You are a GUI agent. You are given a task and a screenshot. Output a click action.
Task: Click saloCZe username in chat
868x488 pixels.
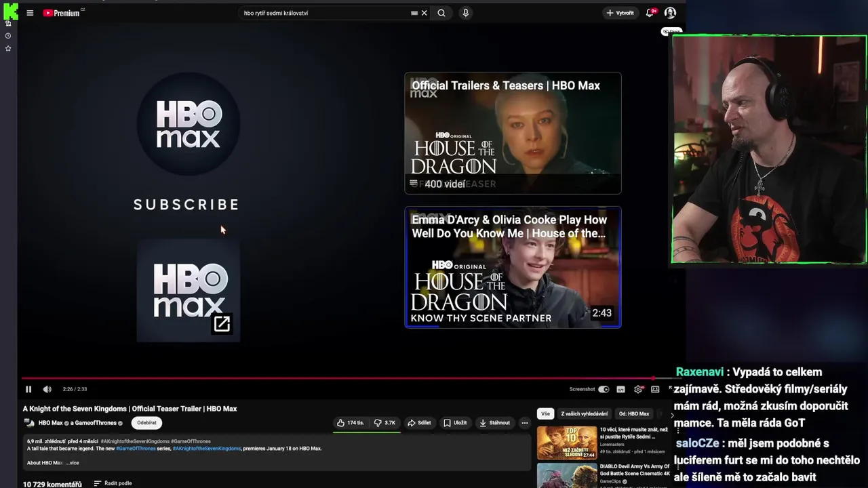click(697, 443)
